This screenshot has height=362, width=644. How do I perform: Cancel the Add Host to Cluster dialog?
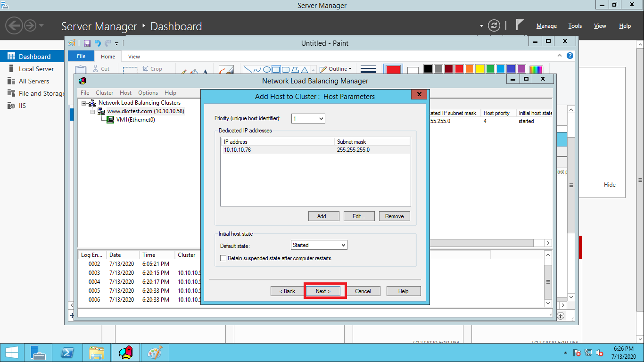tap(363, 291)
